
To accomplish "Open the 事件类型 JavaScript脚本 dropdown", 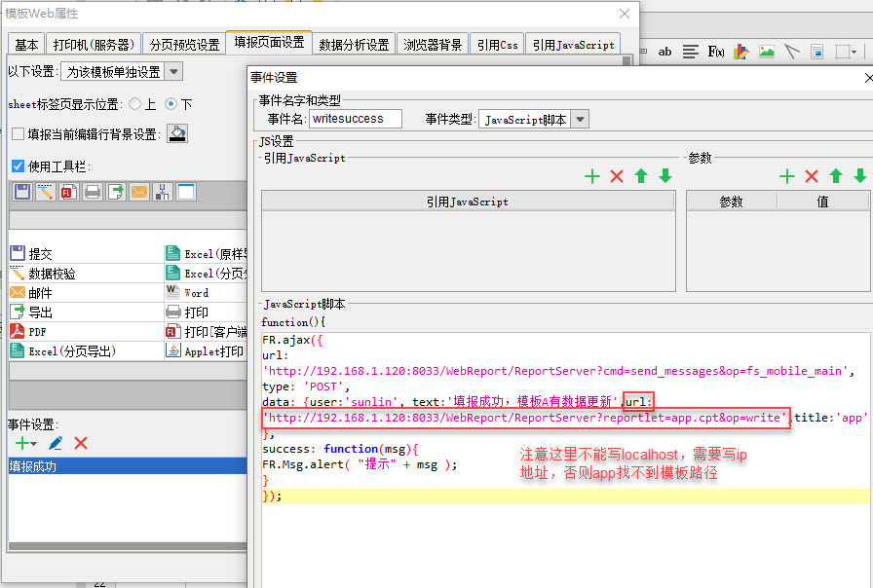I will tap(580, 119).
